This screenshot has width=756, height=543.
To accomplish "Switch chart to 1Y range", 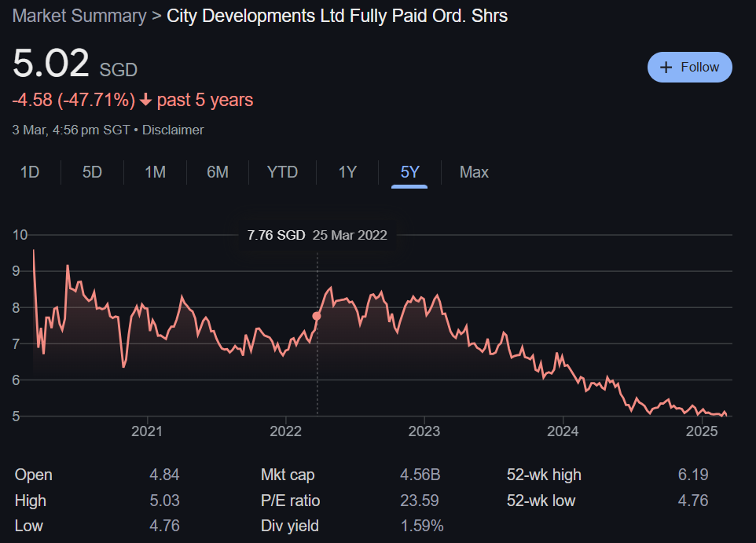I will pyautogui.click(x=347, y=172).
